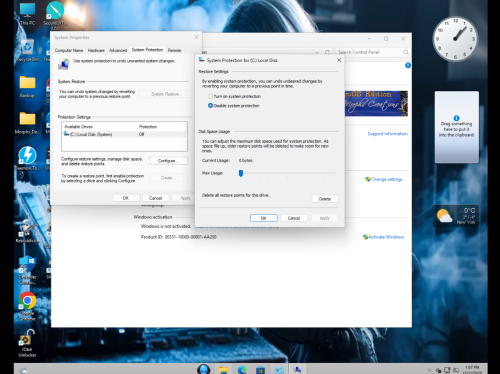Click the blue help icon in Control Panel

click(x=408, y=65)
